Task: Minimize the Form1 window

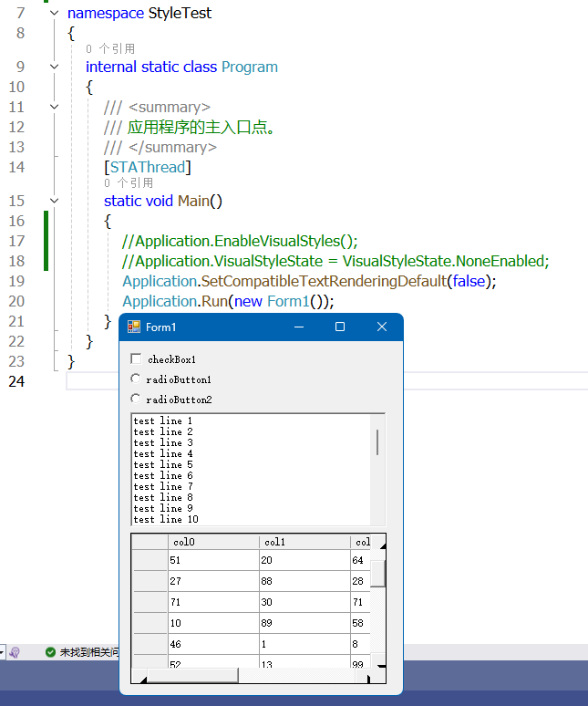Action: click(299, 327)
